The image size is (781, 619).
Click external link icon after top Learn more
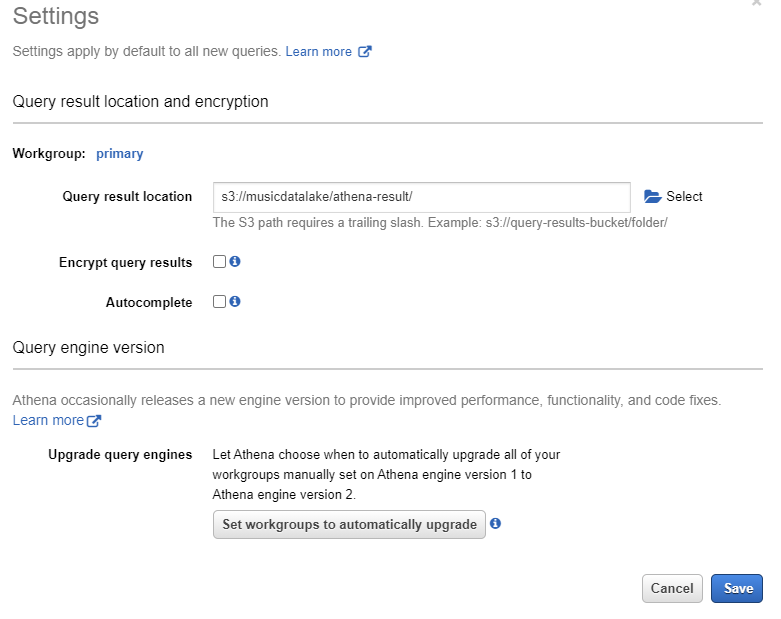pyautogui.click(x=365, y=51)
